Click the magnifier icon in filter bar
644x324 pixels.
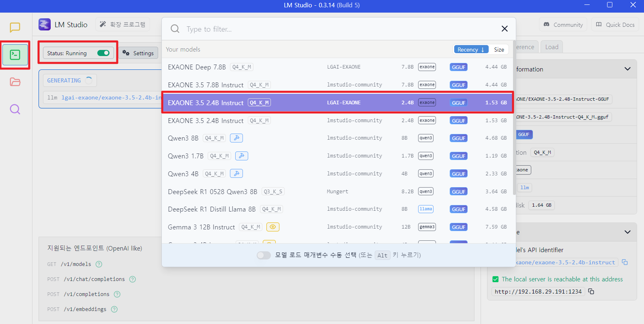[175, 29]
